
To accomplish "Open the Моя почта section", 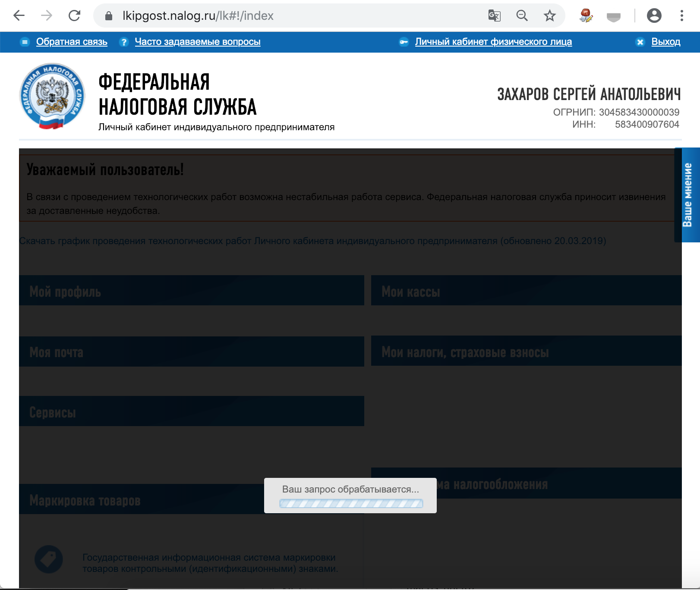I will pyautogui.click(x=192, y=351).
